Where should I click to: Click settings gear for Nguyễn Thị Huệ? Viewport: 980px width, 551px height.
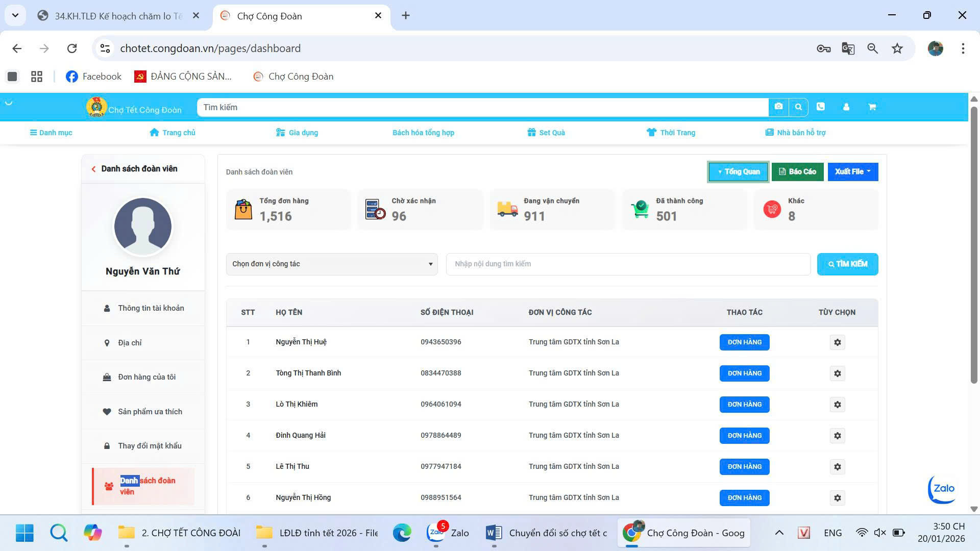(x=837, y=342)
